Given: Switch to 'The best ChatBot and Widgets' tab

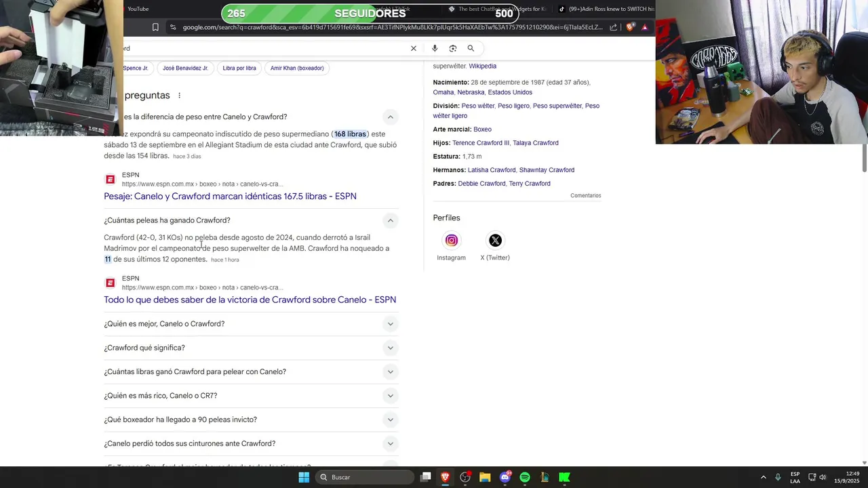Looking at the screenshot, I should coord(497,9).
